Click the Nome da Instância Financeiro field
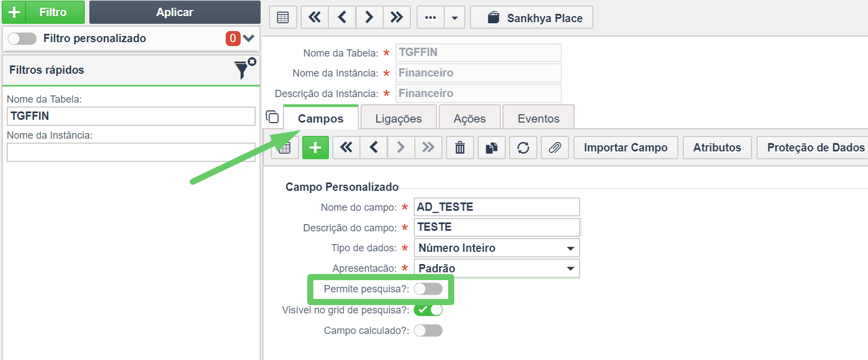 [478, 73]
